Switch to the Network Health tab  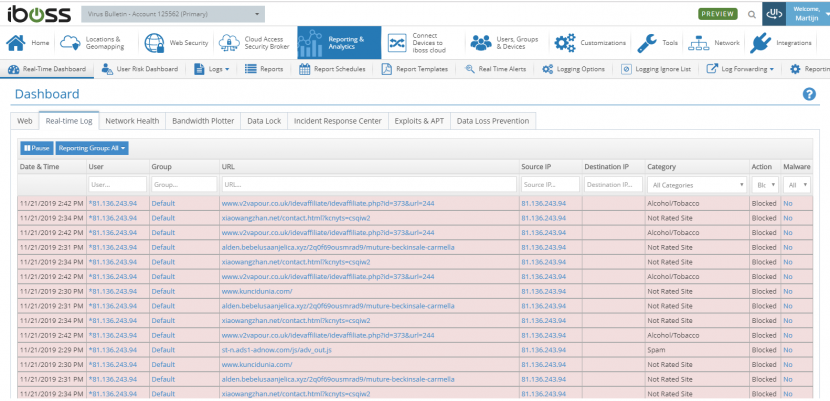pos(132,121)
